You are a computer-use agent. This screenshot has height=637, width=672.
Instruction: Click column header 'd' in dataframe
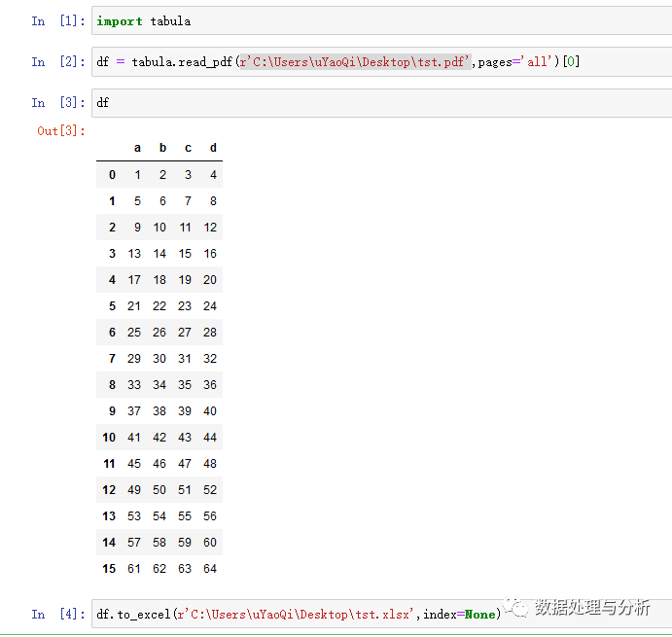(x=213, y=148)
